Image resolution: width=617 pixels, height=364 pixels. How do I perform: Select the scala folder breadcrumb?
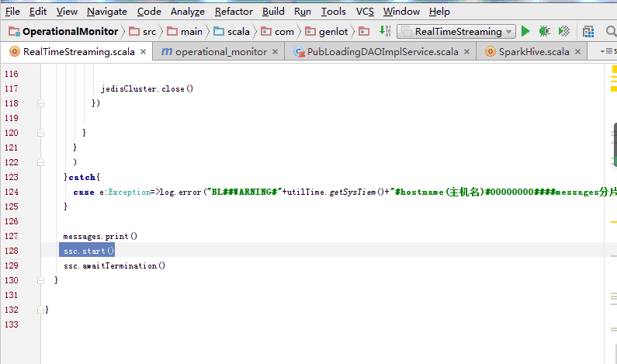[x=232, y=32]
